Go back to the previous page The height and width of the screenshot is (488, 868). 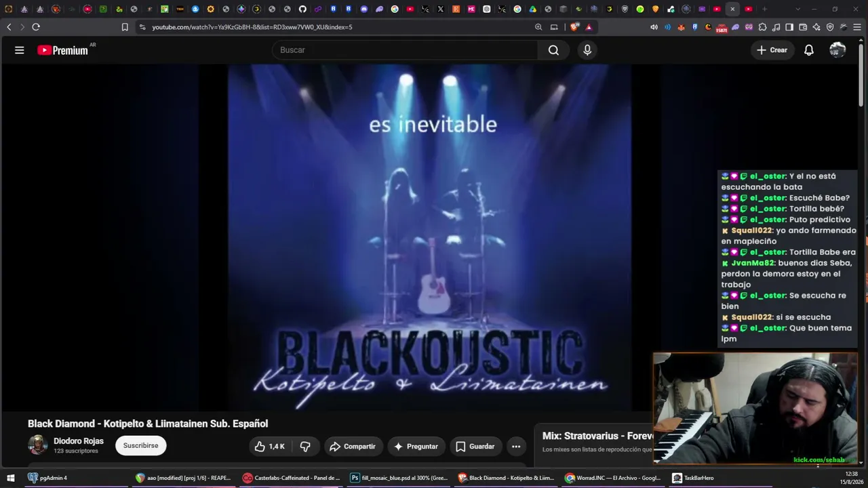(x=9, y=27)
